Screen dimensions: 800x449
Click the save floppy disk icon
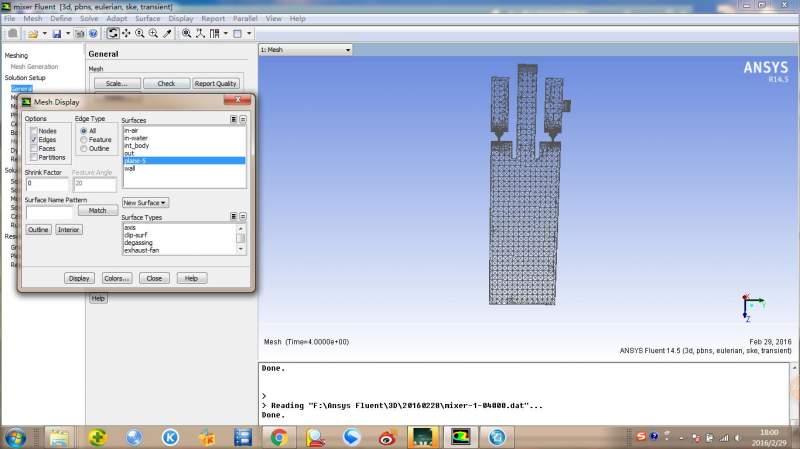point(57,34)
